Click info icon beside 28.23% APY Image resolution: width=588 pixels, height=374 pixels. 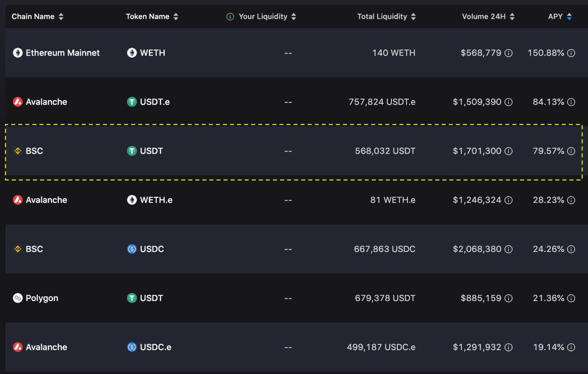tap(571, 200)
